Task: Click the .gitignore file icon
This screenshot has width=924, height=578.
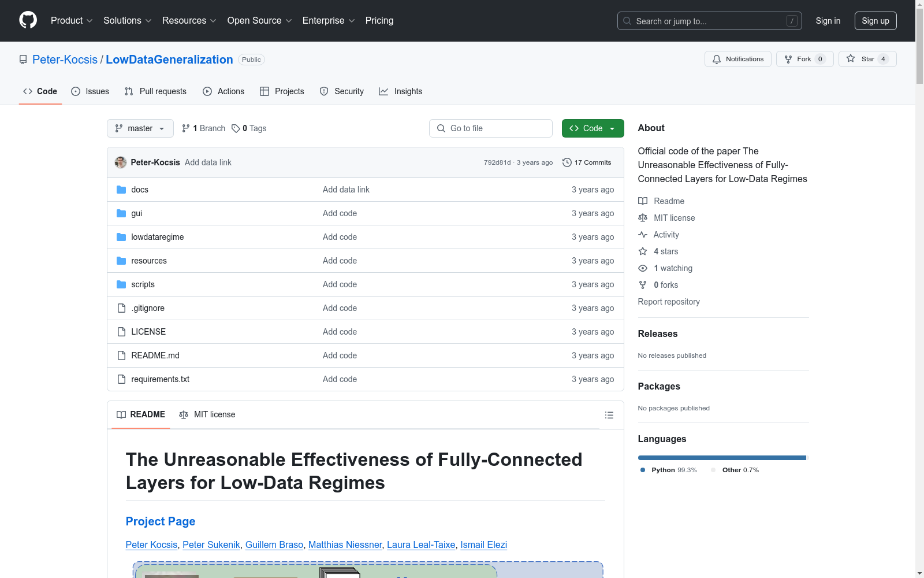Action: coord(121,308)
